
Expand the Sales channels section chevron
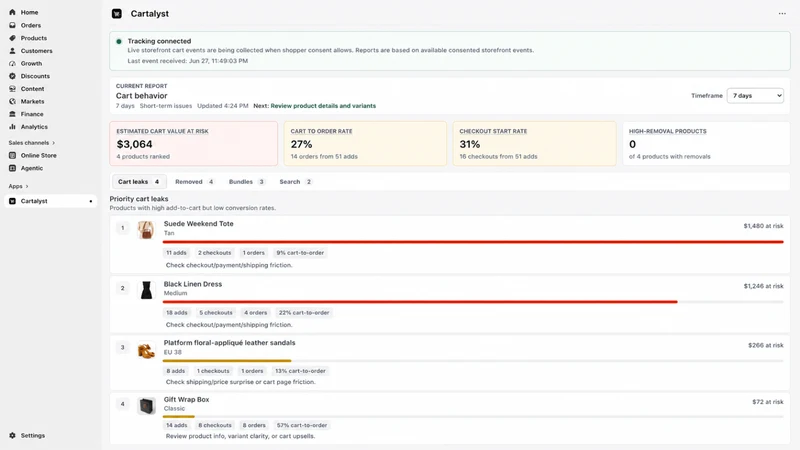(x=54, y=143)
